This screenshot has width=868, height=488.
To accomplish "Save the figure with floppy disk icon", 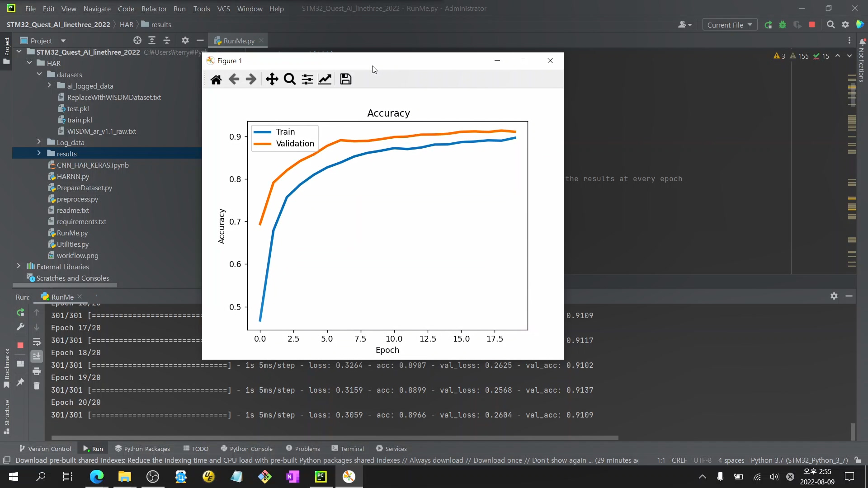I will [345, 80].
